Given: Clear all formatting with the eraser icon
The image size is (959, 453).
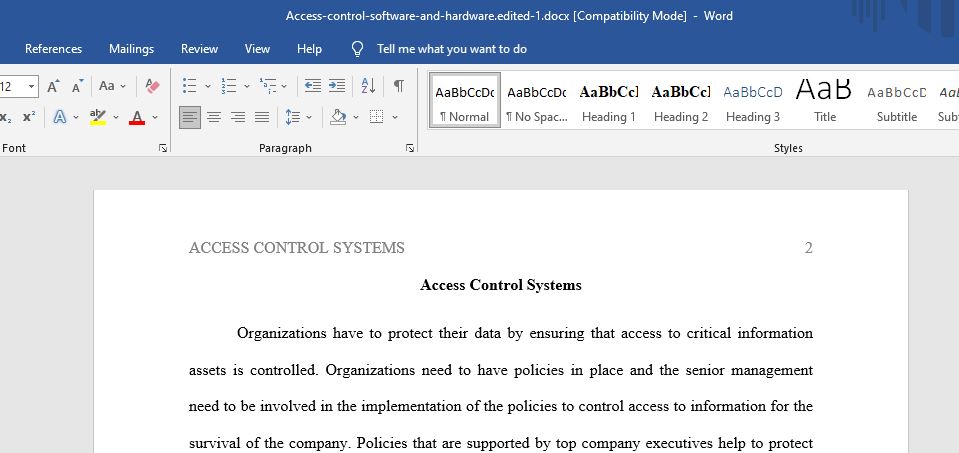Looking at the screenshot, I should pyautogui.click(x=152, y=86).
